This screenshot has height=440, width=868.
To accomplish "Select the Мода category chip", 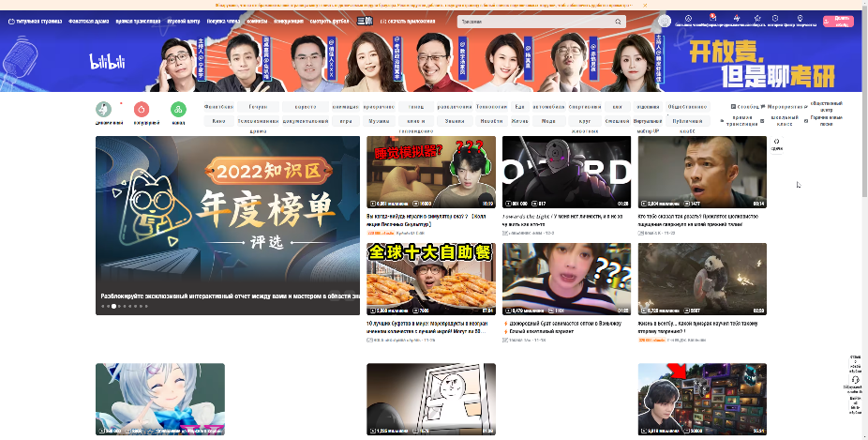I will [x=548, y=121].
